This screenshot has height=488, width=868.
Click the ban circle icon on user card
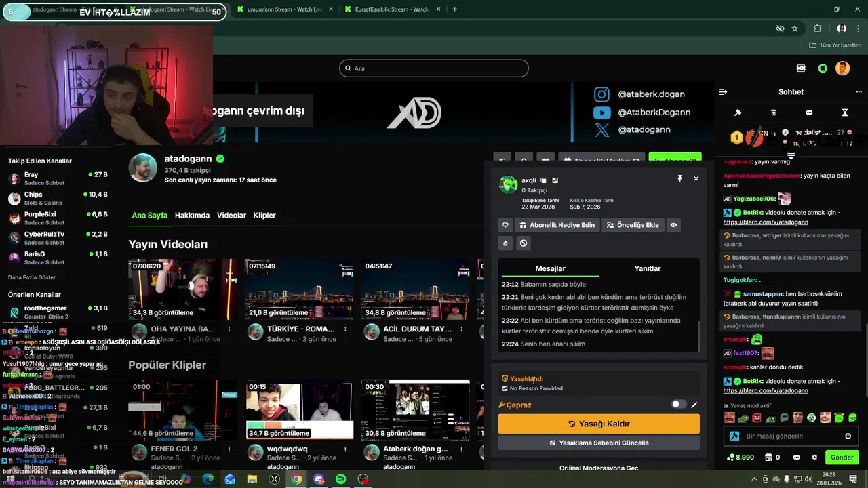coord(524,243)
